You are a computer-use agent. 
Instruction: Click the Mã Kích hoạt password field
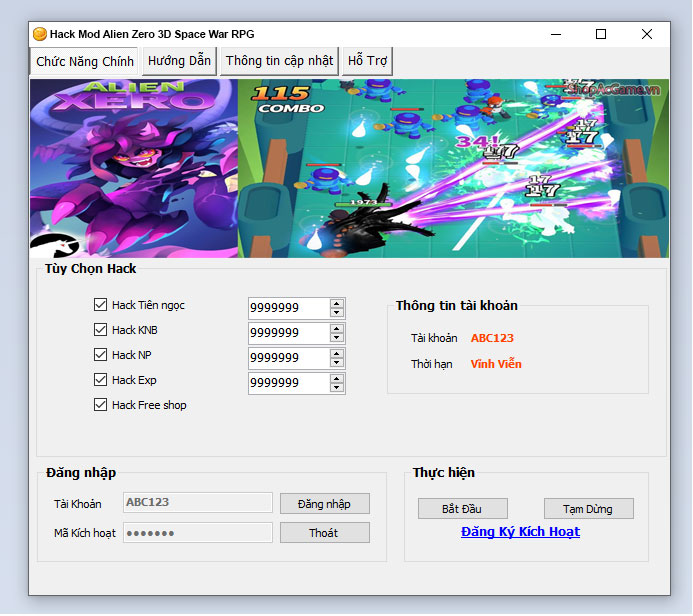click(x=198, y=533)
